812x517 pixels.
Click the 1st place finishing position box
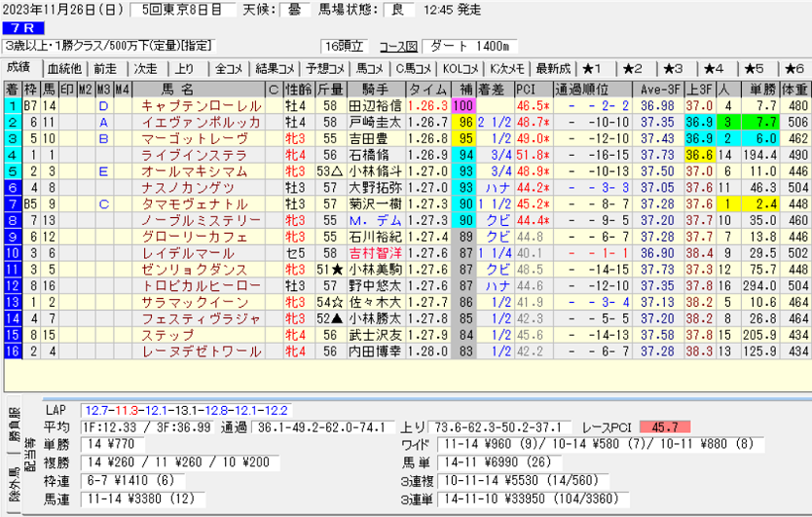[12, 105]
